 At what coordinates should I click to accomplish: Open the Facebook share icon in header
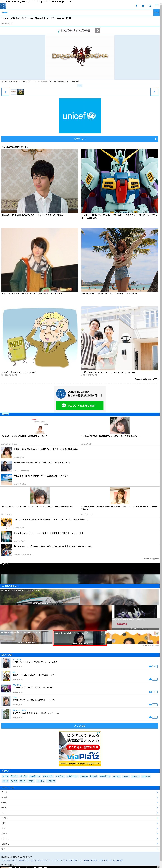pos(136,6)
